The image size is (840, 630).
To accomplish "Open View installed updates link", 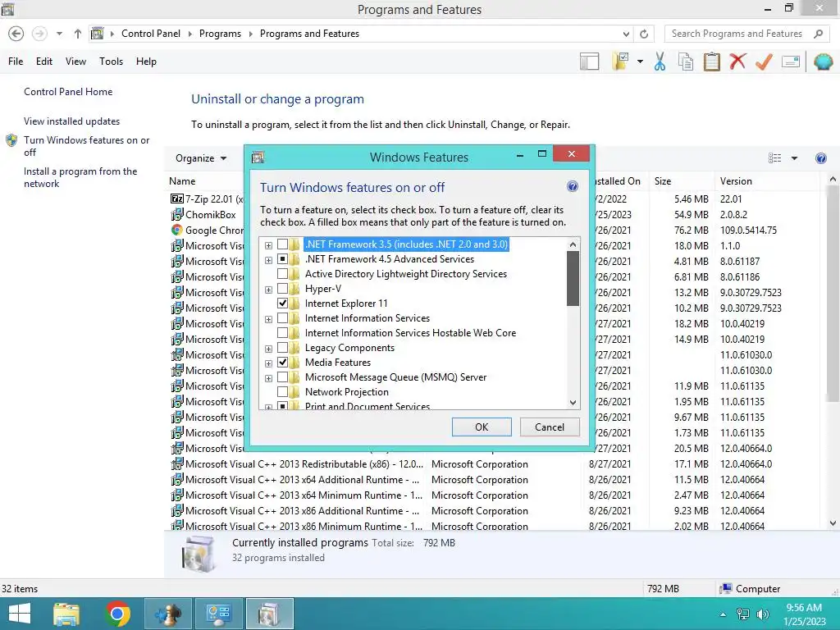I will [x=72, y=121].
